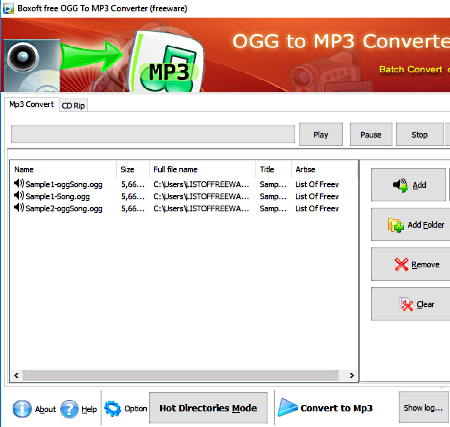Click speaker icon beside Sample2-oggSong.ogg
Image resolution: width=450 pixels, height=427 pixels.
point(19,207)
